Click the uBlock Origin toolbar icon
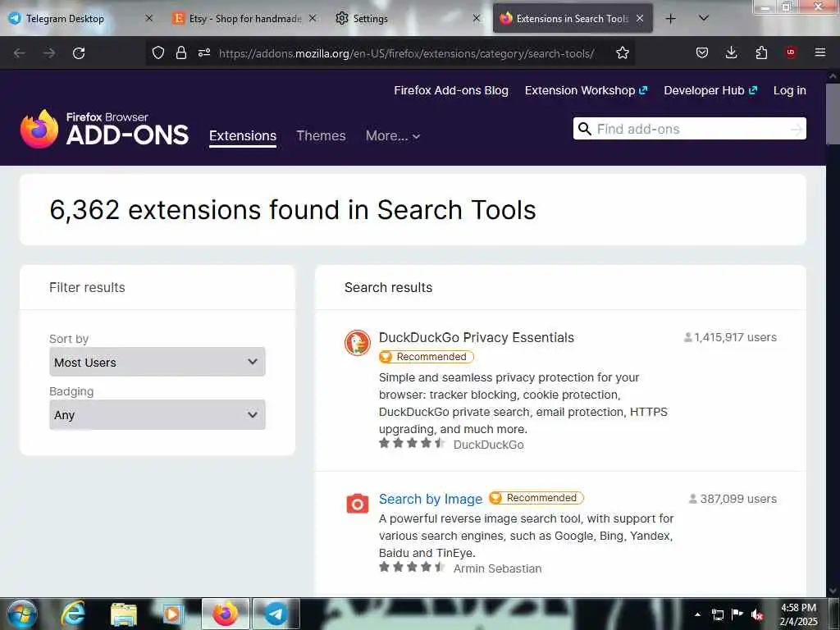Screen dimensions: 840x630 791,53
